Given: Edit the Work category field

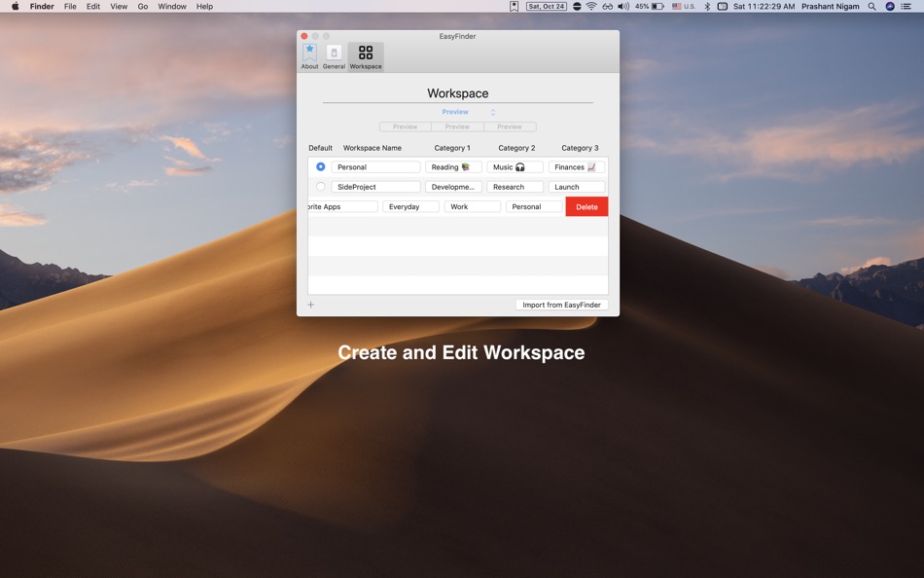Looking at the screenshot, I should tap(473, 206).
